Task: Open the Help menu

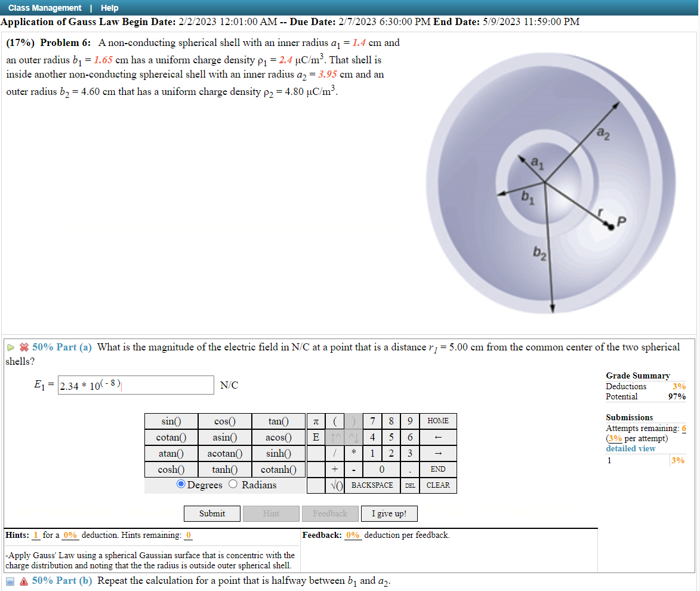Action: 109,8
